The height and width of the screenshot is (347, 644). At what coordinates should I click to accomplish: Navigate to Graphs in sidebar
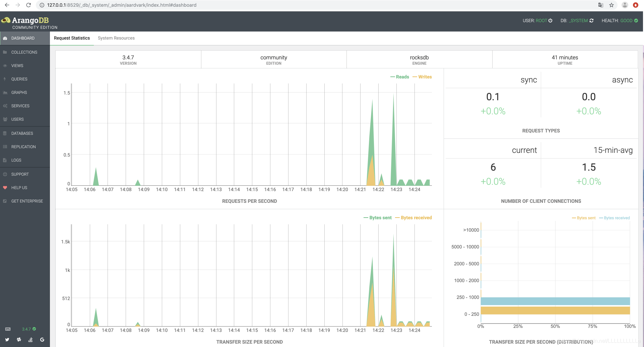pyautogui.click(x=25, y=93)
